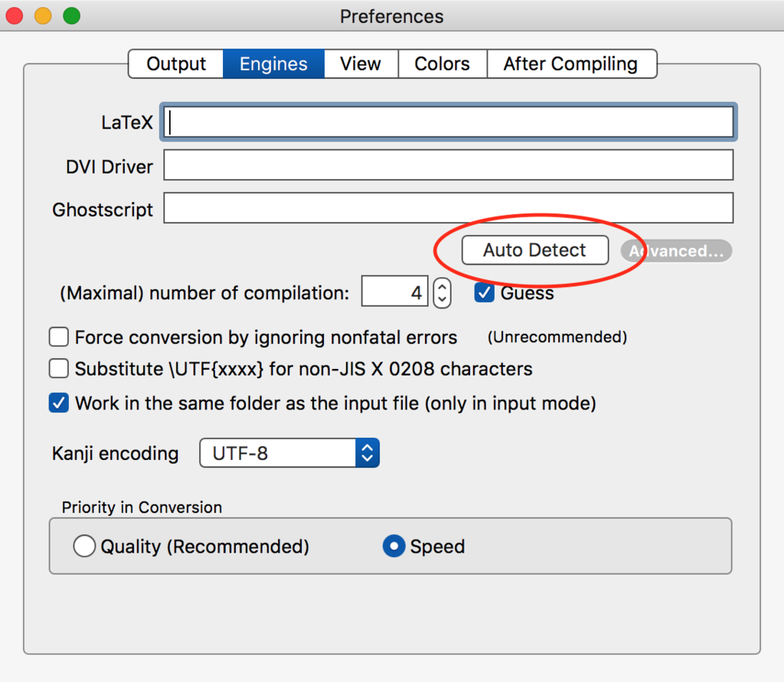784x682 pixels.
Task: Uncheck the Guess checkbox
Action: (x=484, y=293)
